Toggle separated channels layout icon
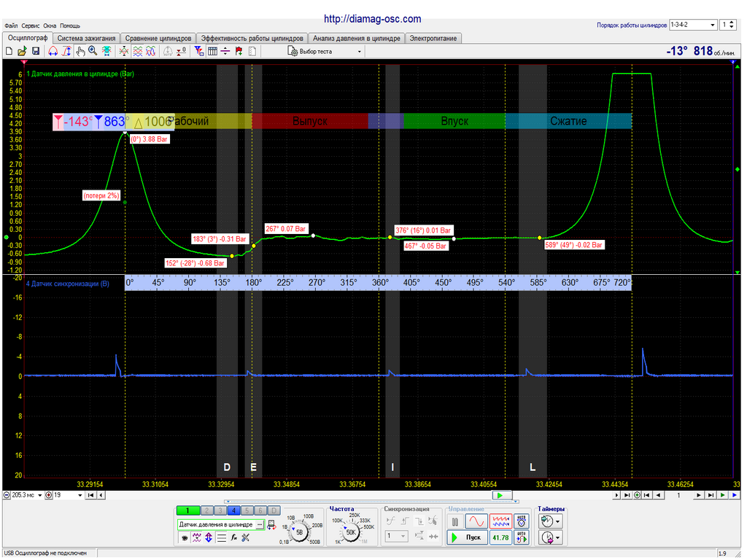747x560 pixels. [137, 51]
